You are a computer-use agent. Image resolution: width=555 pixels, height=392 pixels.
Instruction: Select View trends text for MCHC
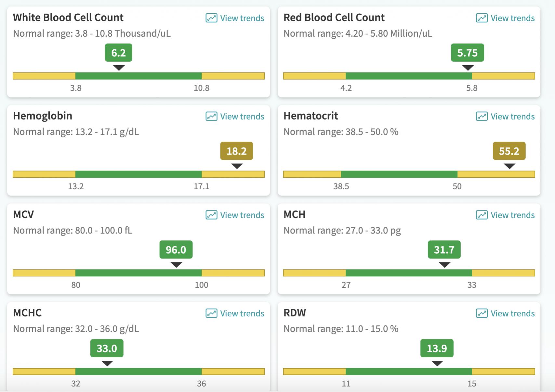coord(242,313)
